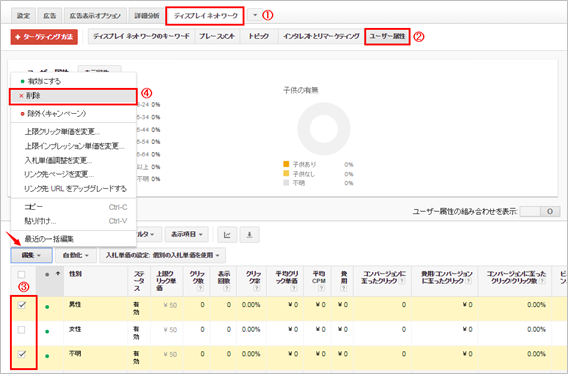Sort by the status dot column header

coord(50,281)
